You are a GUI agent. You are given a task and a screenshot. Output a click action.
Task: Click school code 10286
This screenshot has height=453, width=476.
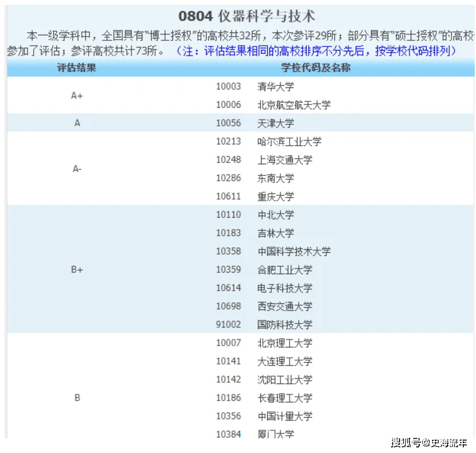229,178
